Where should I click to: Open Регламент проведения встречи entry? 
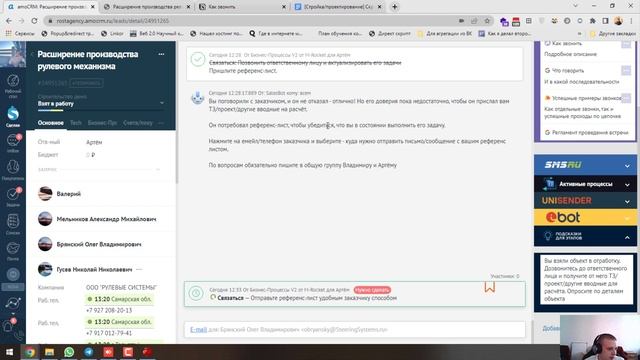590,133
